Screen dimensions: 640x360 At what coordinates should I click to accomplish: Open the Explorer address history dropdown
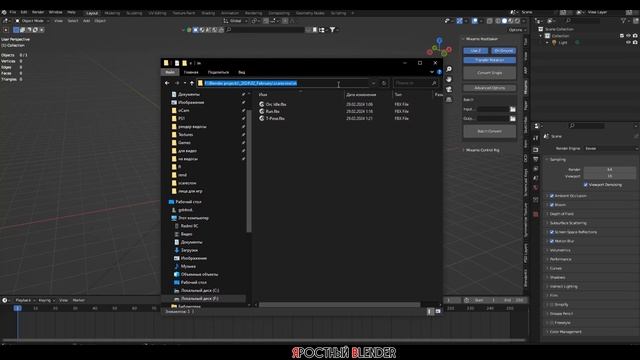(x=373, y=83)
